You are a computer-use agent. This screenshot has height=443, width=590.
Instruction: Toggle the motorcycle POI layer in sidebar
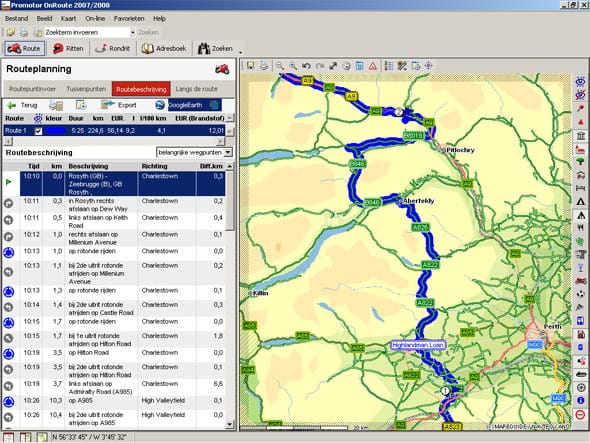point(581,281)
